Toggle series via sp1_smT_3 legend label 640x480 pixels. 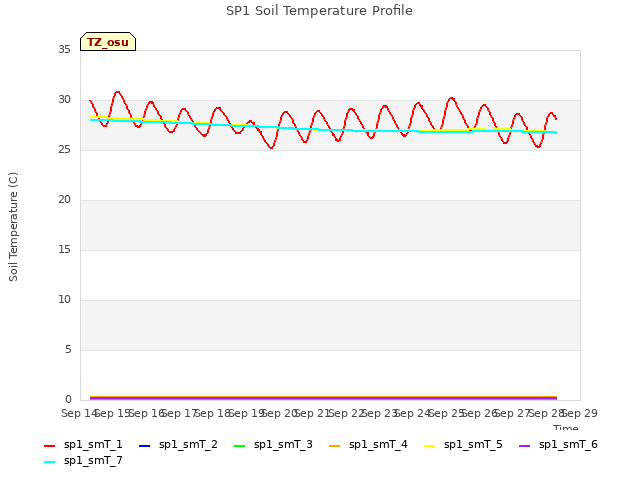point(283,444)
